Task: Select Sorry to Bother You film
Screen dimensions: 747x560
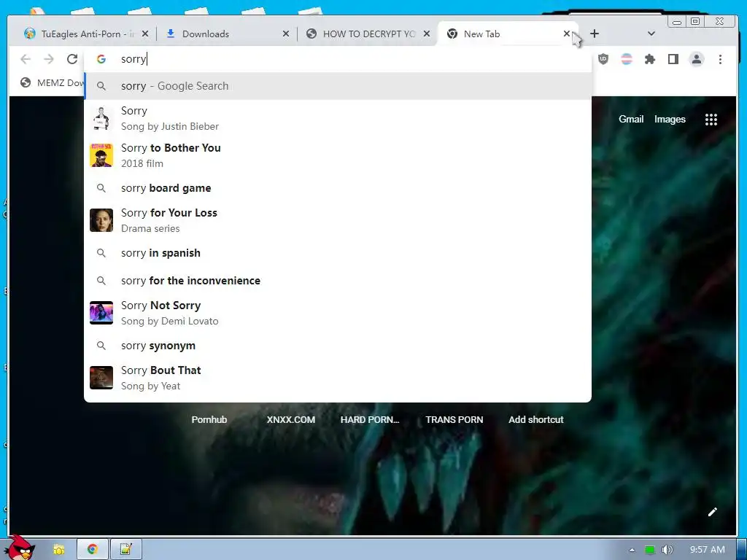Action: point(338,156)
